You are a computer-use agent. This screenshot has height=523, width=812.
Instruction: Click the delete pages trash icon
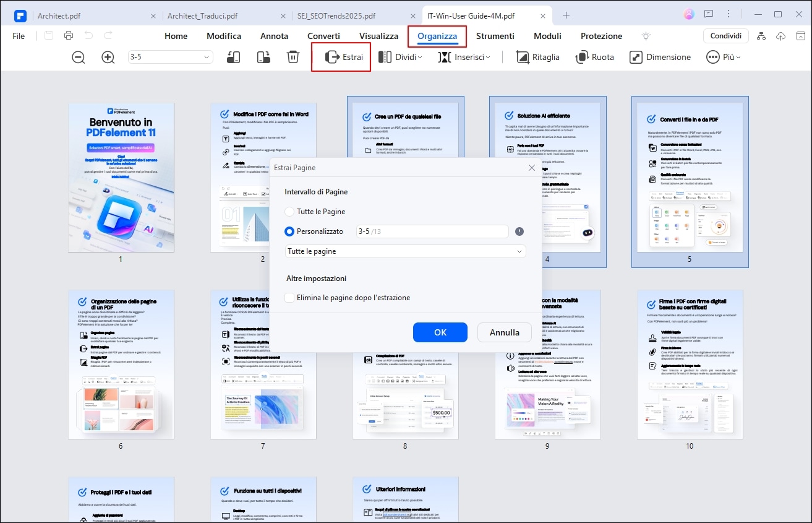(293, 57)
